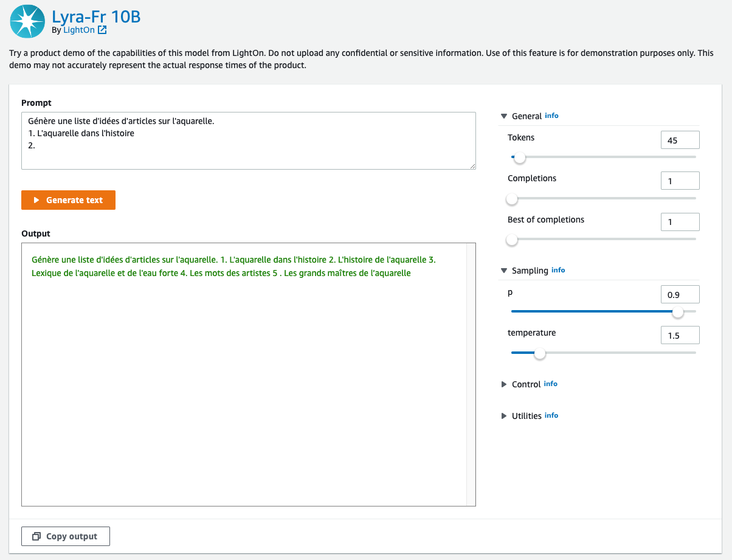
Task: Click the Prompt label
Action: tap(36, 103)
